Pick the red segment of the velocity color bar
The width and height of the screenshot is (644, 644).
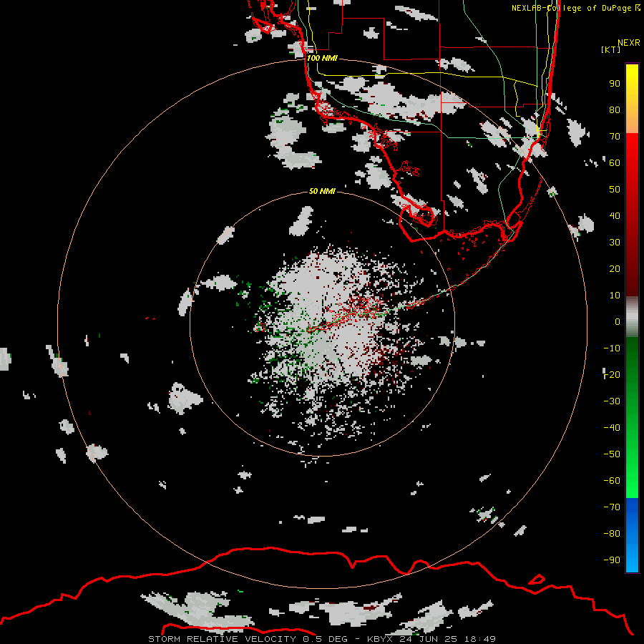632,215
